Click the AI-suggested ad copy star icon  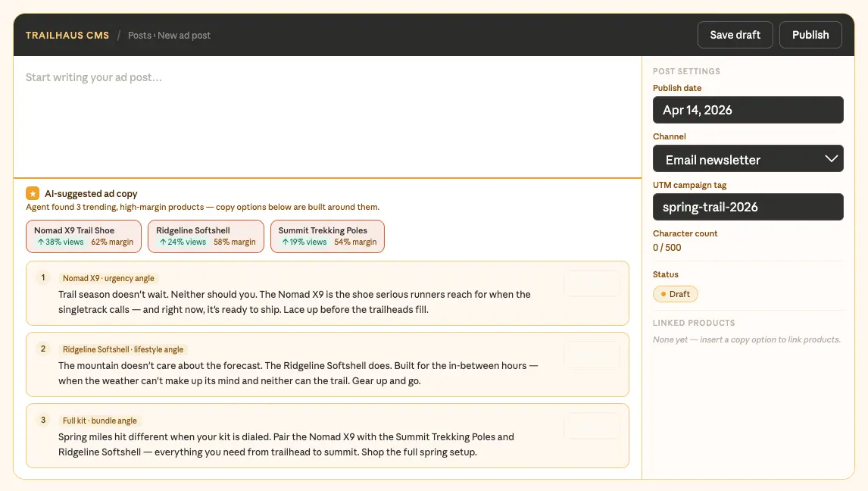click(33, 193)
